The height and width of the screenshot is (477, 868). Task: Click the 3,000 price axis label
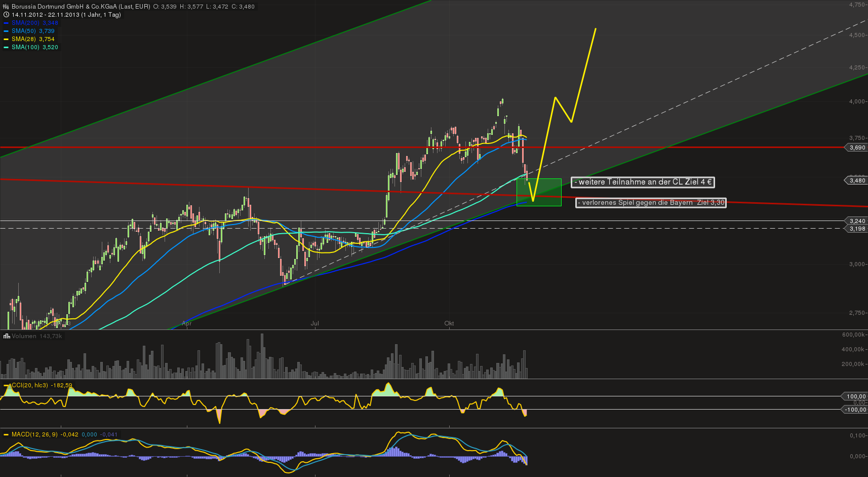coord(857,264)
